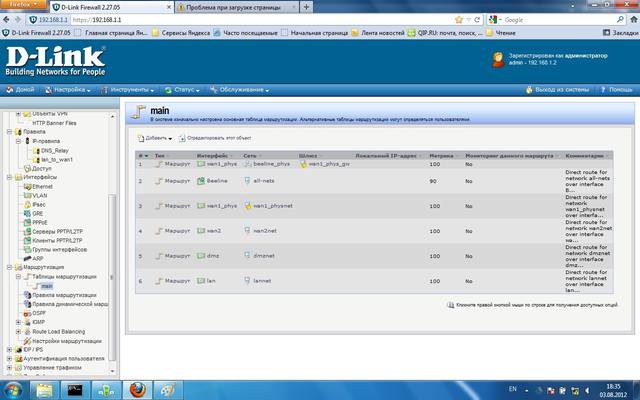The image size is (640, 400).
Task: Open the Домой menu item
Action: click(x=20, y=89)
